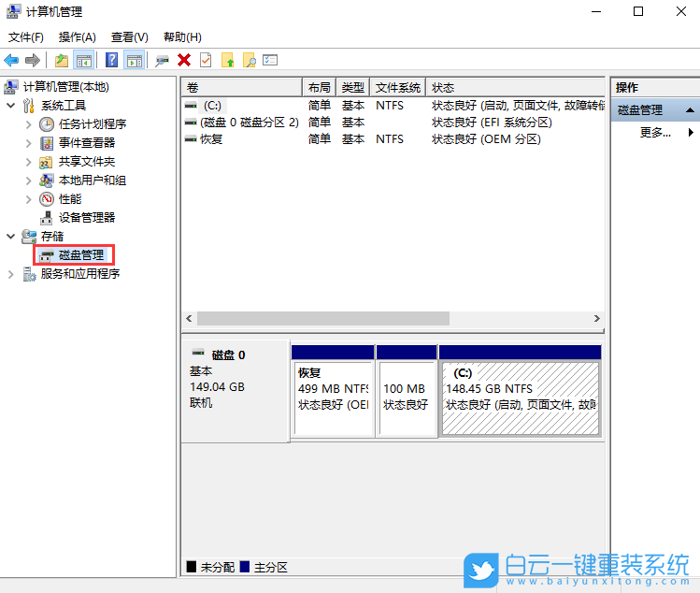Click the folder with magnifier search icon
The image size is (700, 593).
[x=250, y=60]
